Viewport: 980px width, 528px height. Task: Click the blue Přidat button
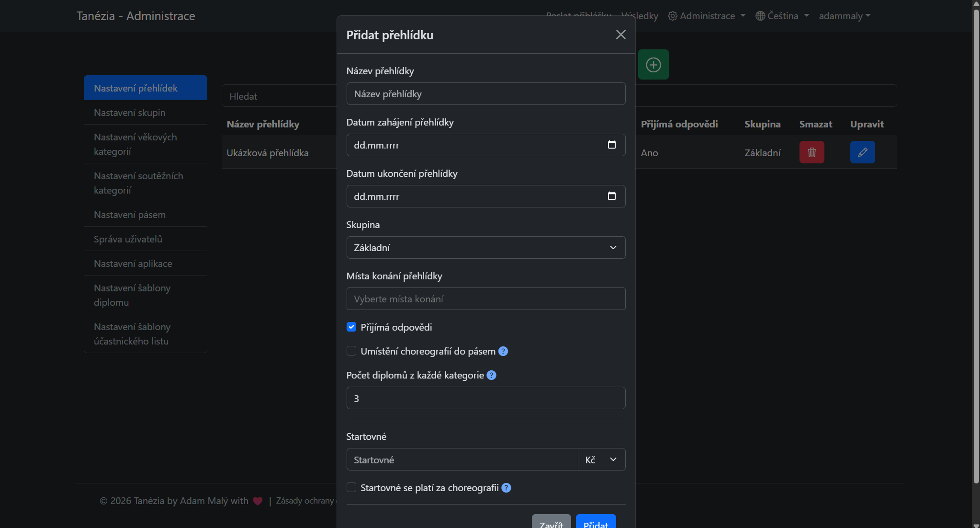[596, 523]
